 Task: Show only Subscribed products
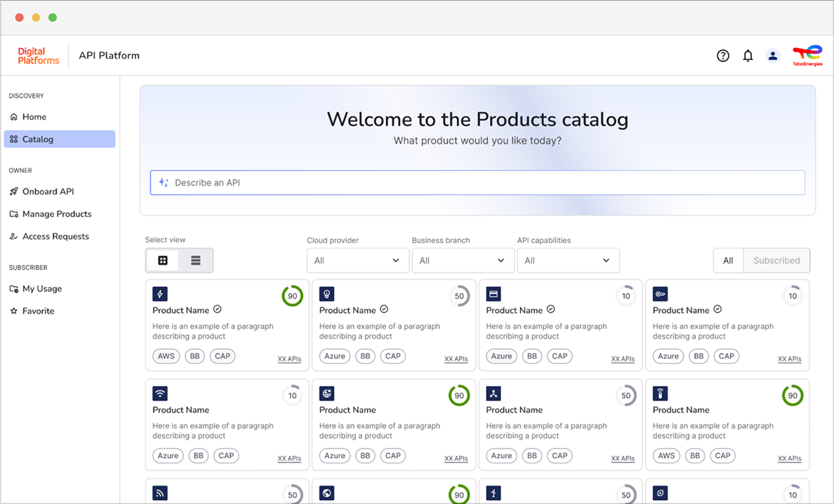click(776, 260)
